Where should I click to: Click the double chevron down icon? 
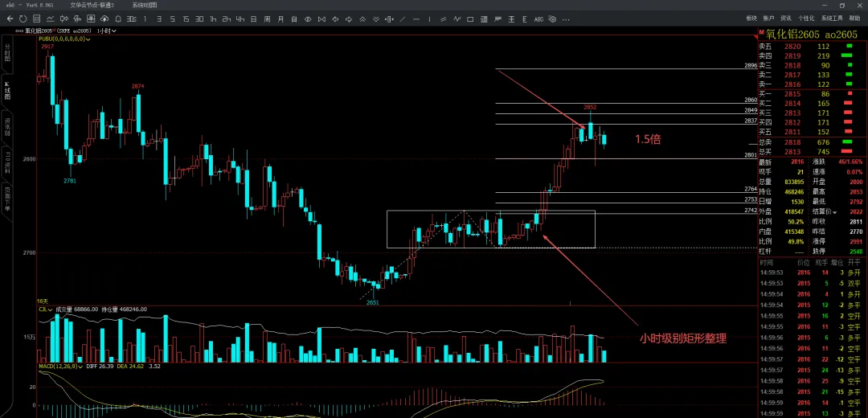click(x=376, y=18)
